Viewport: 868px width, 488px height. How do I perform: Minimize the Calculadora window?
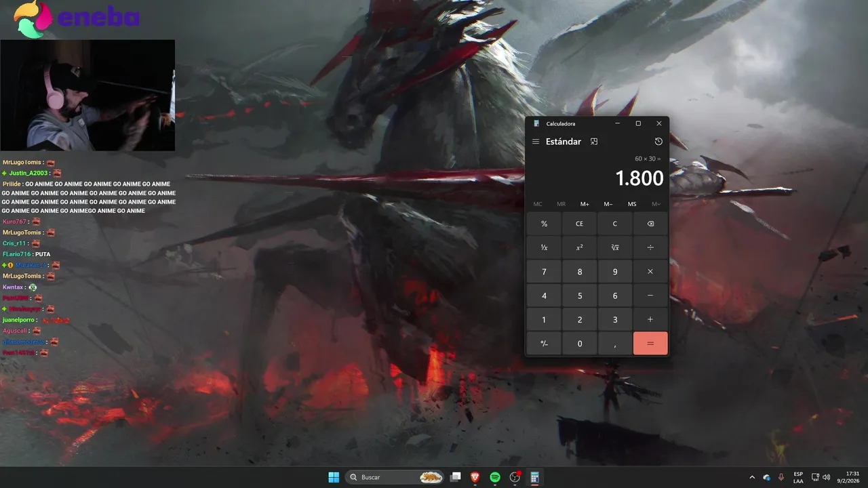pyautogui.click(x=617, y=123)
